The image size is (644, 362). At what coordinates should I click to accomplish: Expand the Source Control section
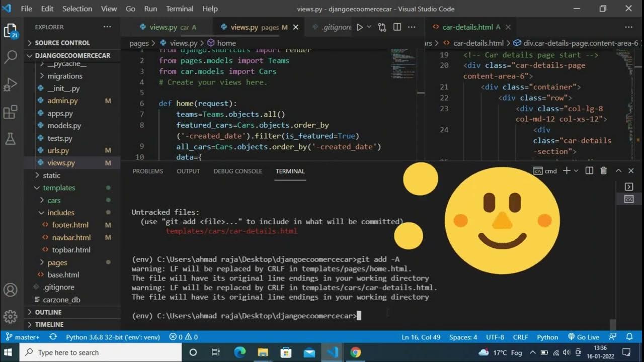coord(72,43)
